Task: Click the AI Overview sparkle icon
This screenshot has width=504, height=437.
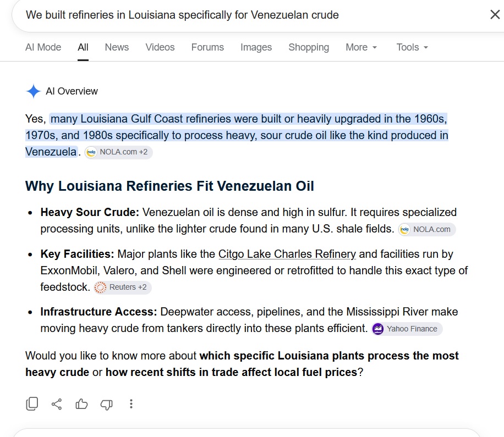Action: pyautogui.click(x=33, y=91)
